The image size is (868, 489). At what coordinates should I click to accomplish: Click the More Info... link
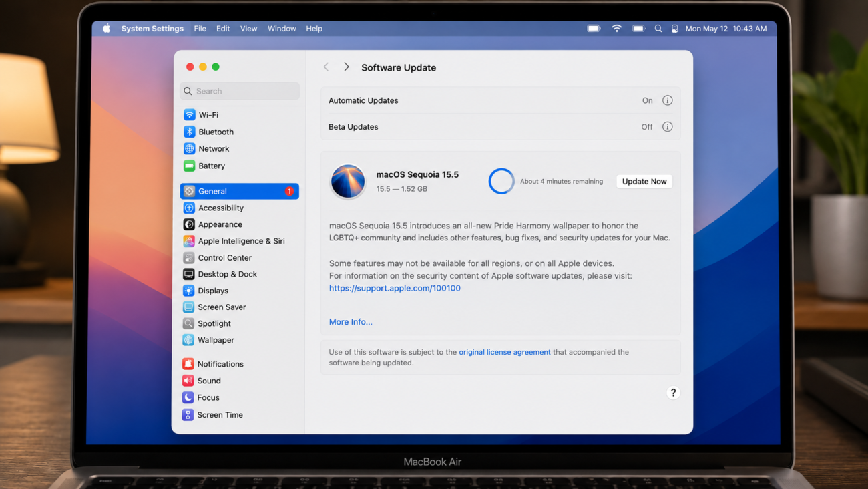pos(351,322)
